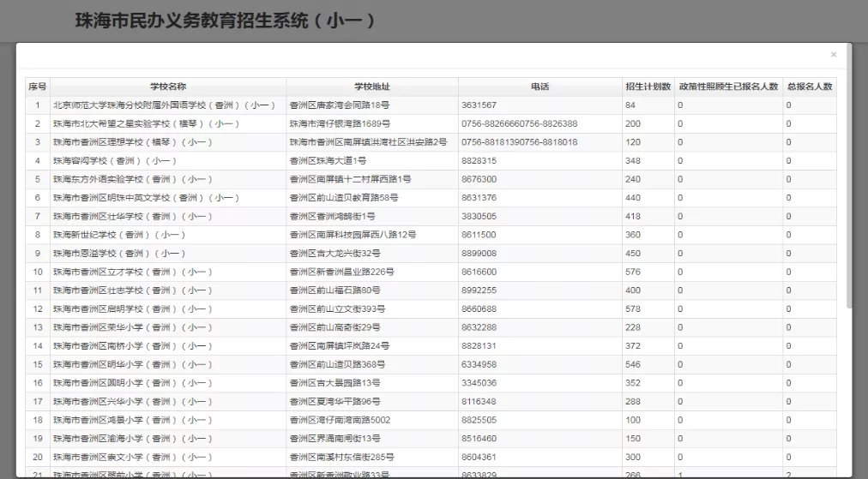Click phone number 3631567
Viewport: 868px width, 479px height.
point(479,105)
